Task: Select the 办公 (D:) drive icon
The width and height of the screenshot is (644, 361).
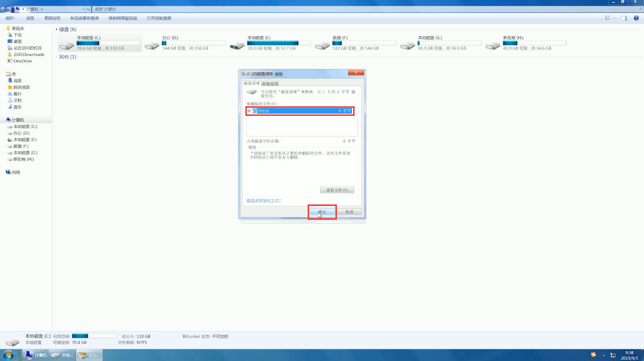Action: click(x=152, y=45)
